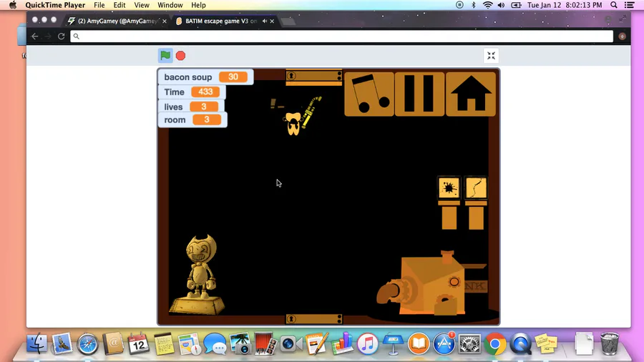
Task: Go to the game's home screen button
Action: [x=471, y=94]
